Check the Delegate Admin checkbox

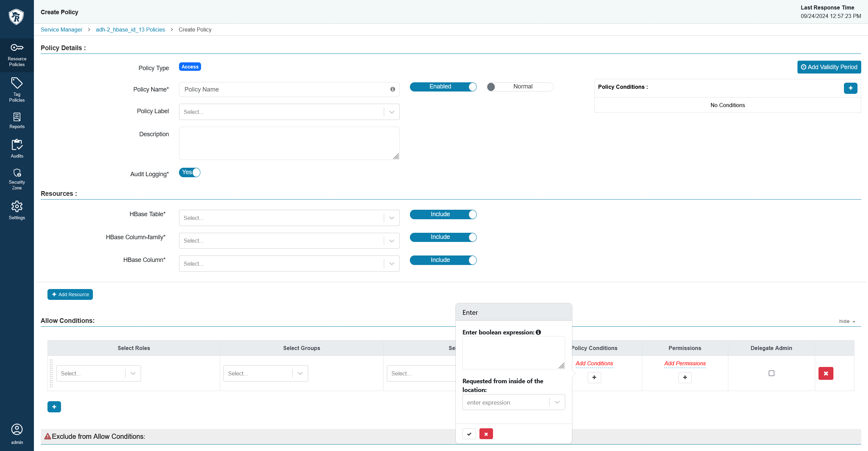pyautogui.click(x=771, y=373)
